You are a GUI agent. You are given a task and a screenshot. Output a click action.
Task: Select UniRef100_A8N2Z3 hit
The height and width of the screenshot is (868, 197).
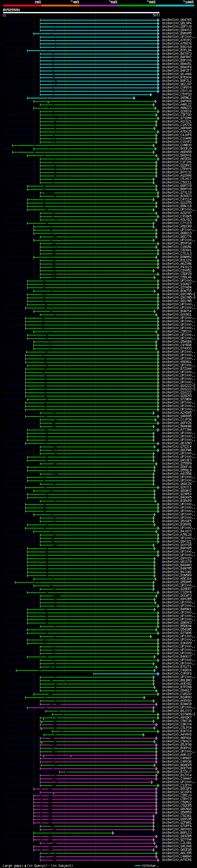point(176,108)
